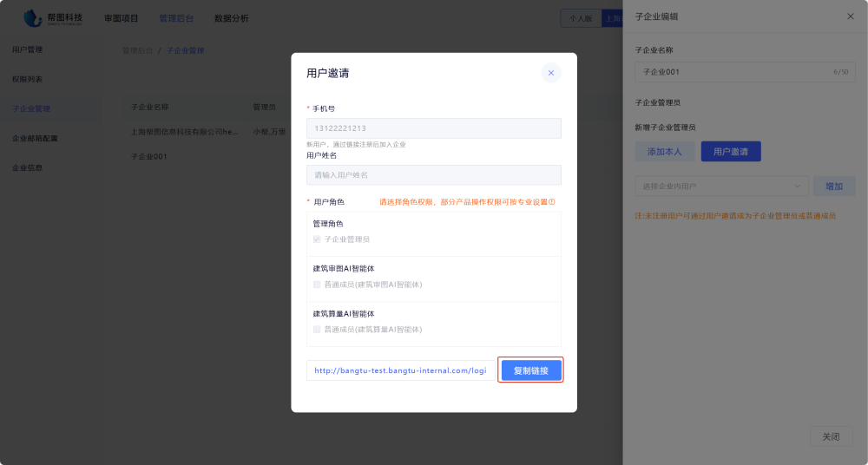Click the 用户姓名 input field

[433, 175]
